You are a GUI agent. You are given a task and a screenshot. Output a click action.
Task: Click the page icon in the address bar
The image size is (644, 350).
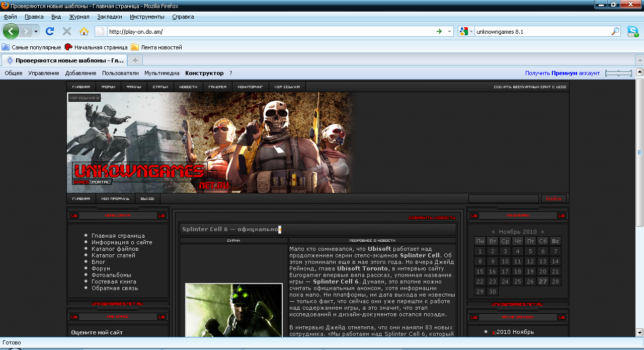tap(101, 31)
